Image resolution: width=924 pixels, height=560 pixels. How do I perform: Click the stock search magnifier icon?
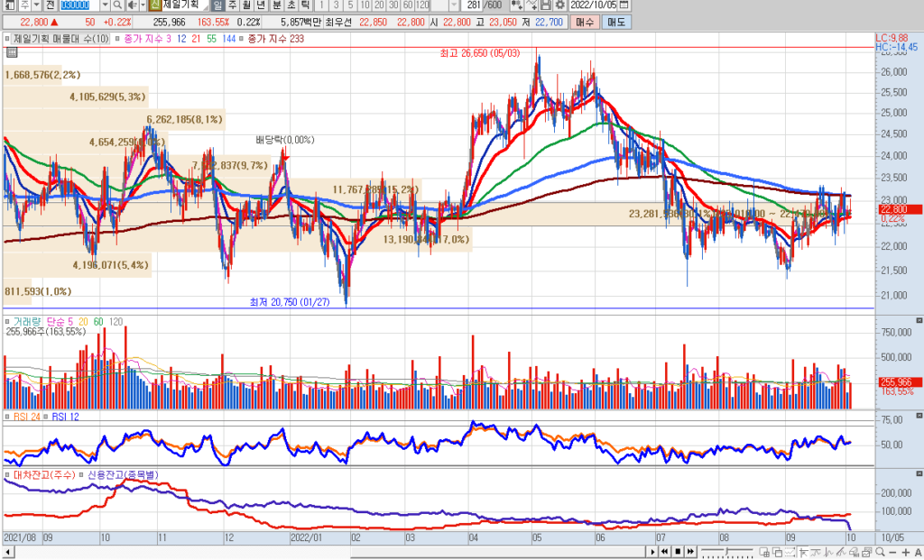117,5
